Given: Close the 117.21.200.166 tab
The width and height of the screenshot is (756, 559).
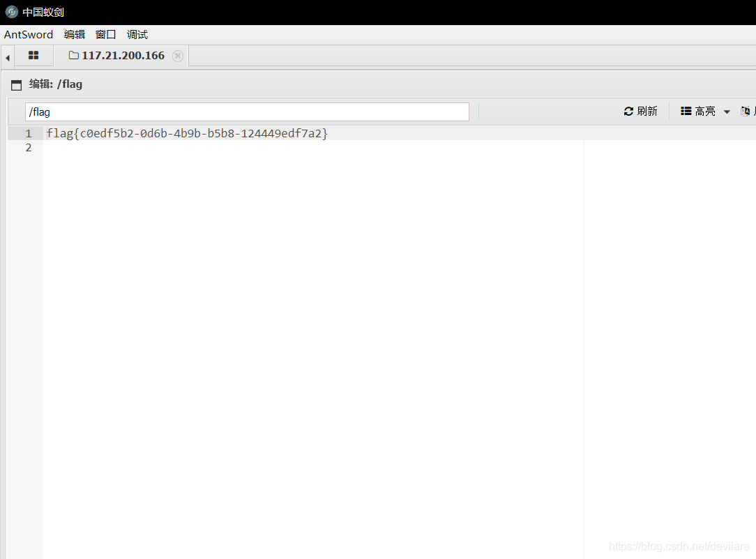Looking at the screenshot, I should [x=177, y=56].
